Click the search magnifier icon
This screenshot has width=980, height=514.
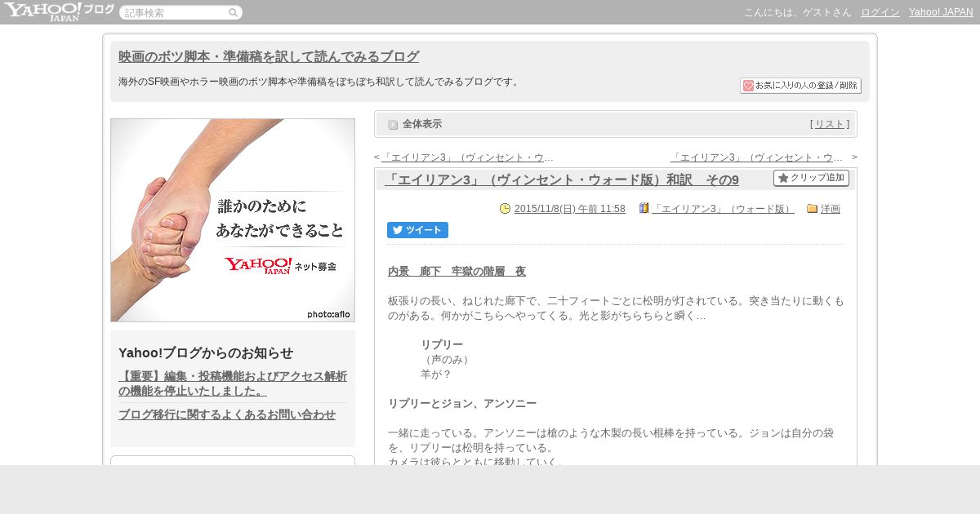(233, 12)
